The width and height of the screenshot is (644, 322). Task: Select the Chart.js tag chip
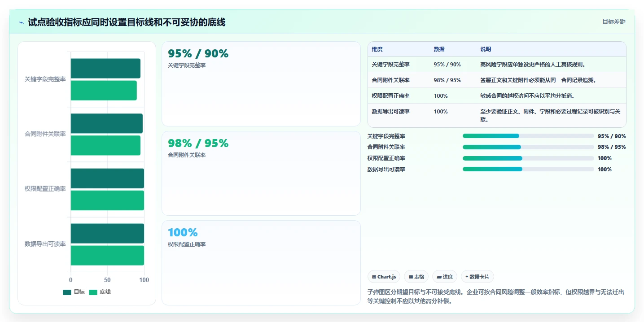[384, 277]
